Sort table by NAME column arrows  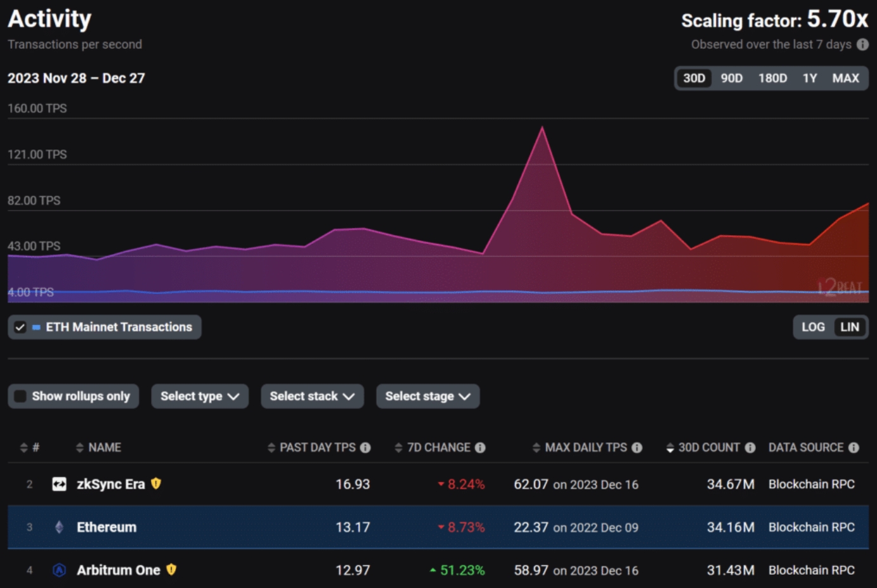coord(79,447)
